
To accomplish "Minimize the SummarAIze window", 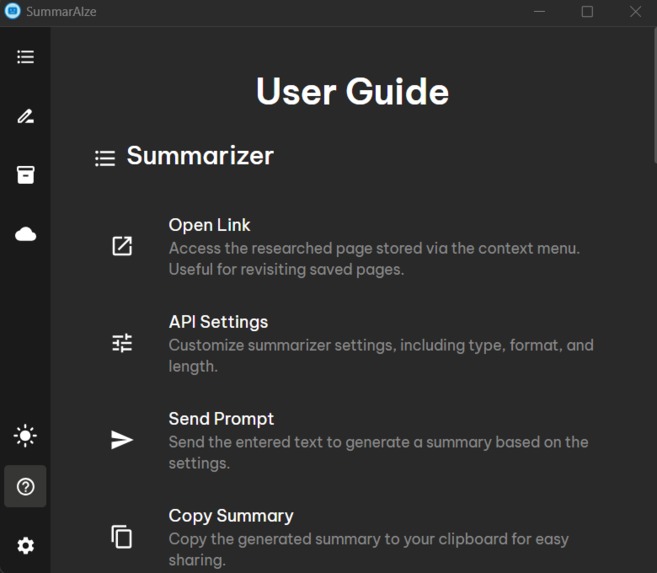I will pyautogui.click(x=539, y=11).
